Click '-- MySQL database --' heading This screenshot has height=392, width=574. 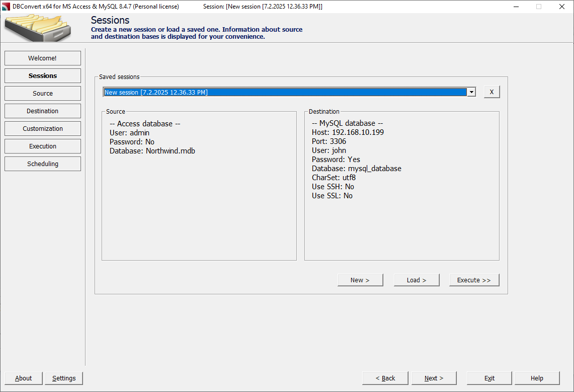(348, 123)
